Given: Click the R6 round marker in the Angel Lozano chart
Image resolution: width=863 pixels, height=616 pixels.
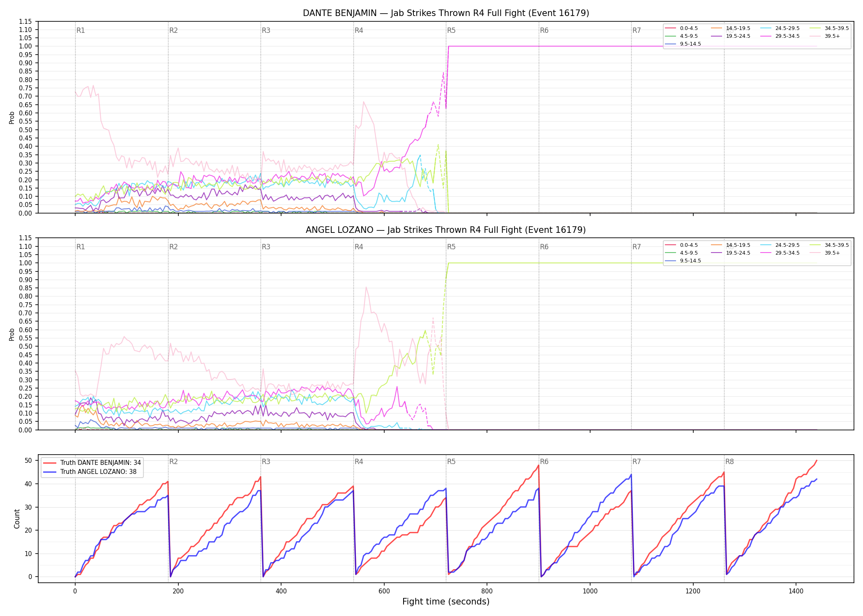Looking at the screenshot, I should pyautogui.click(x=544, y=247).
